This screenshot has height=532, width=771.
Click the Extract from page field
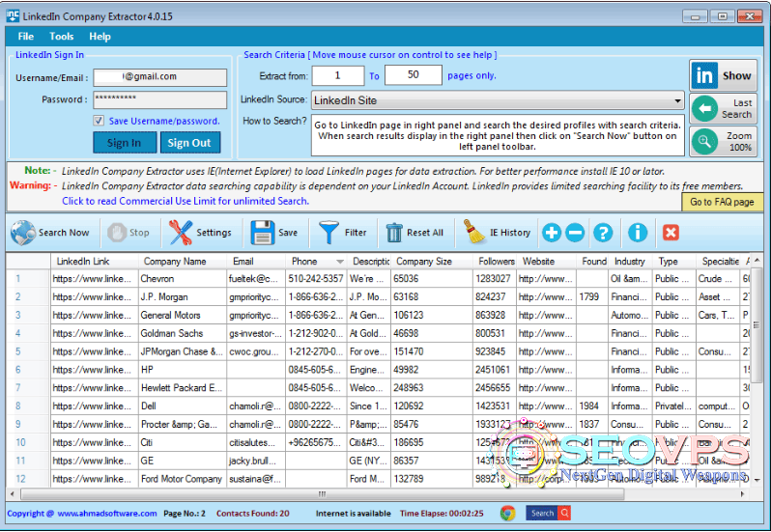338,75
